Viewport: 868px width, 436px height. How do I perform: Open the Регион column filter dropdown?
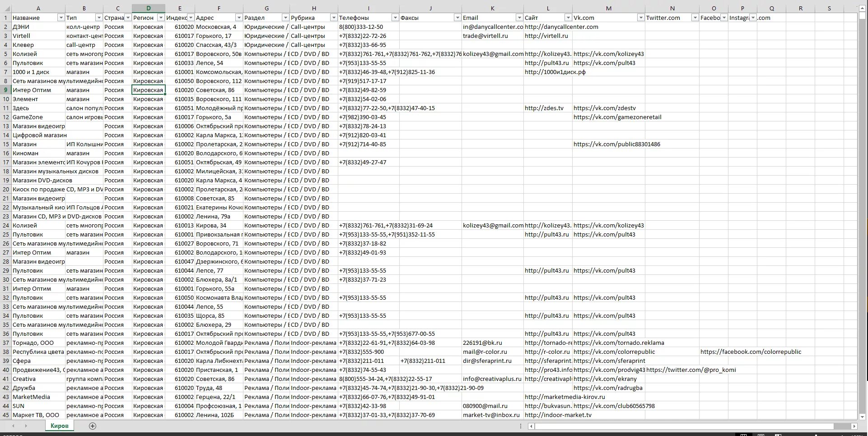161,18
